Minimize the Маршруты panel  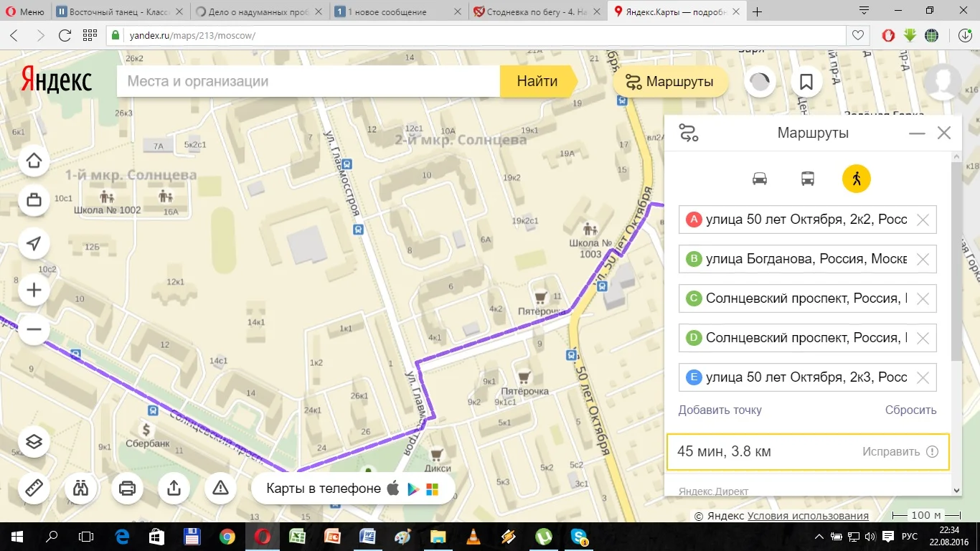(917, 133)
